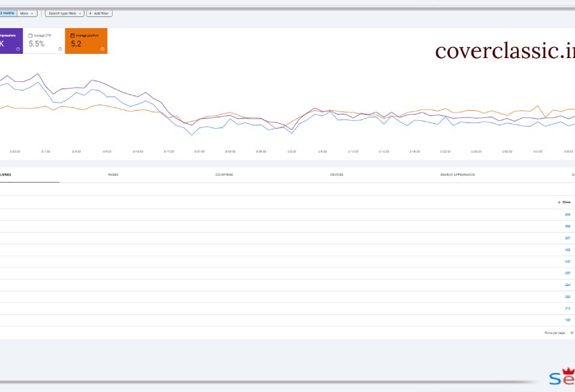
Task: Enable the Average CTR checkbox
Action: tap(31, 35)
